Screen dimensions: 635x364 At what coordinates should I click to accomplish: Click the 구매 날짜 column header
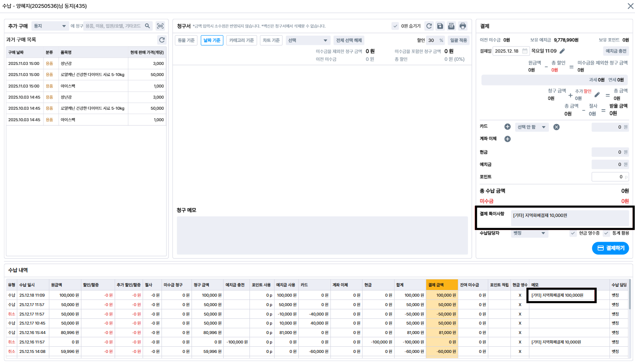[x=25, y=52]
